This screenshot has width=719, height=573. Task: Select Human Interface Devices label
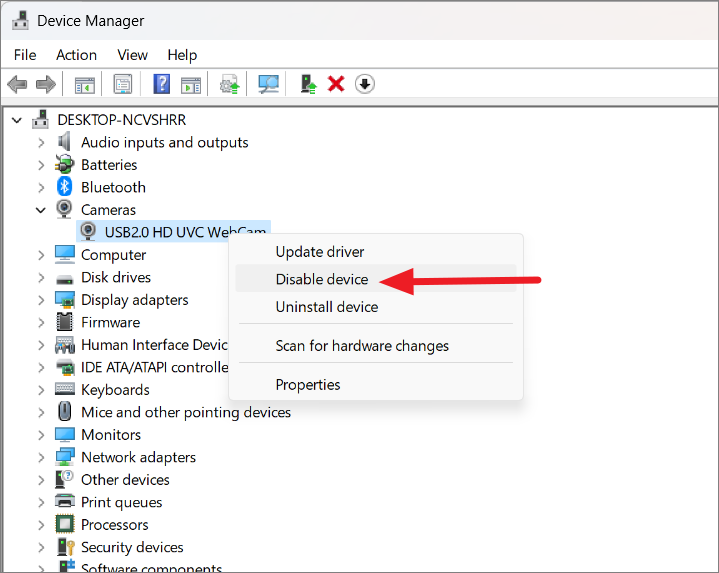tap(155, 345)
